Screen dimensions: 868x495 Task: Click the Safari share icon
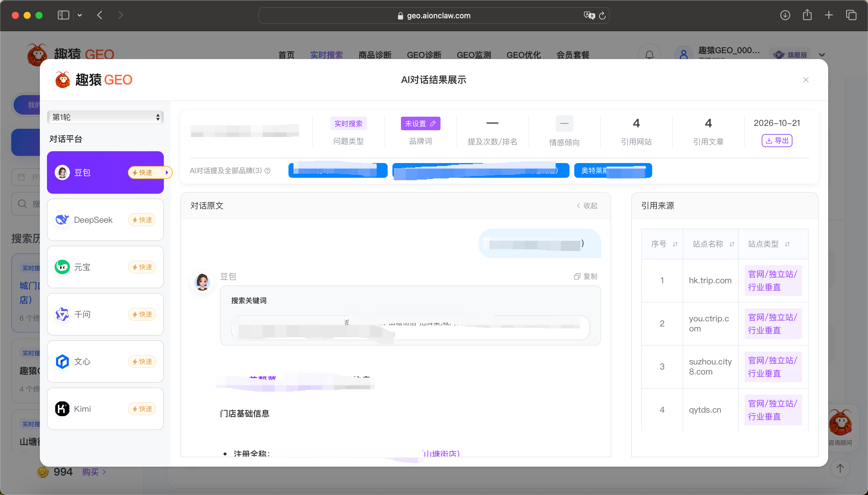pos(807,15)
